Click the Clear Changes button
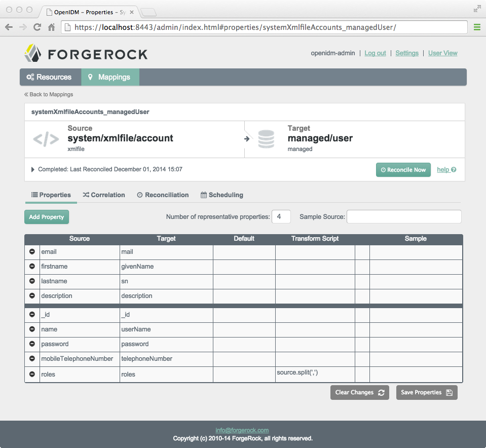 coord(359,392)
